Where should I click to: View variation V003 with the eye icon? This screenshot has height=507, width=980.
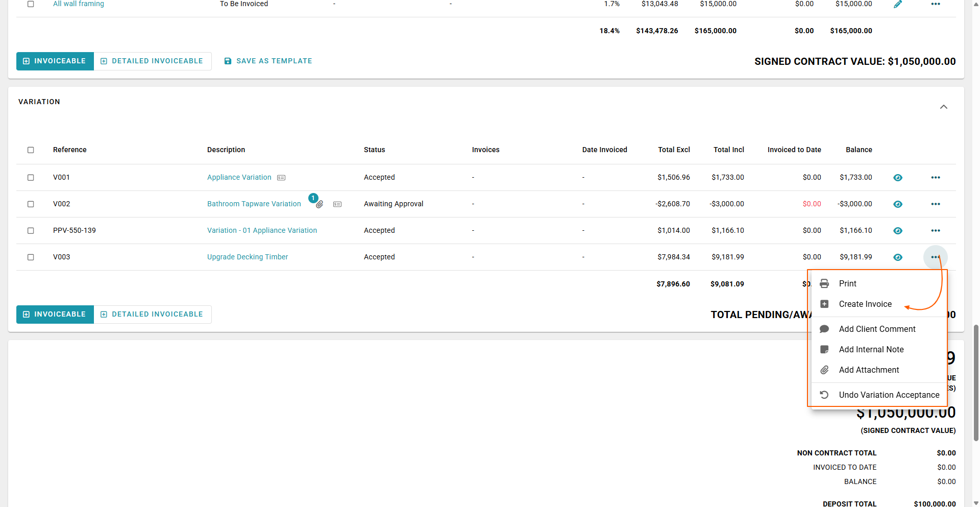[x=898, y=257]
